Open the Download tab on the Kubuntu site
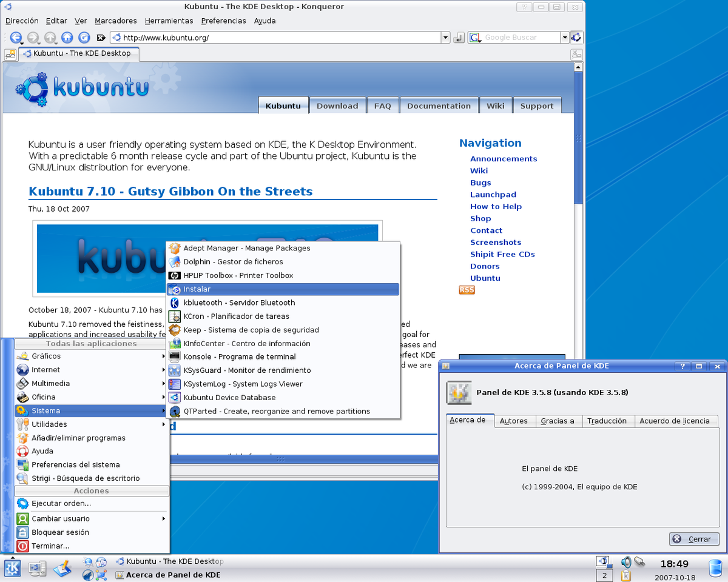Viewport: 728px width, 582px height. (337, 105)
